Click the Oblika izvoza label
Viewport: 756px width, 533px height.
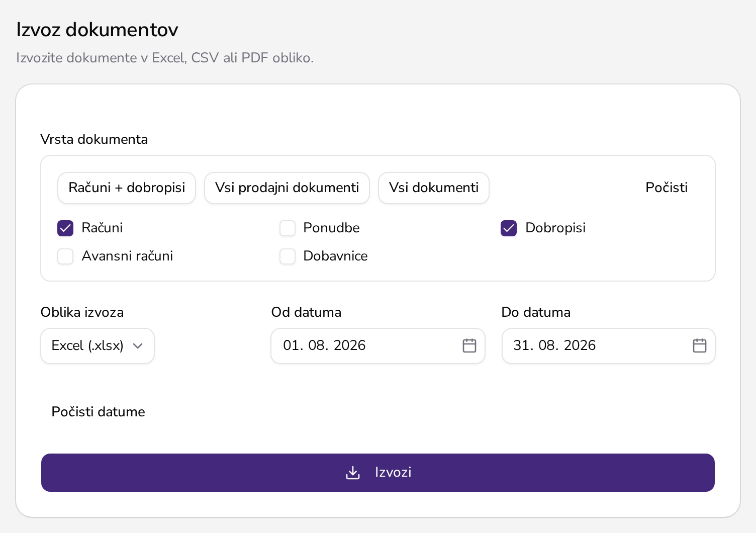click(x=82, y=312)
